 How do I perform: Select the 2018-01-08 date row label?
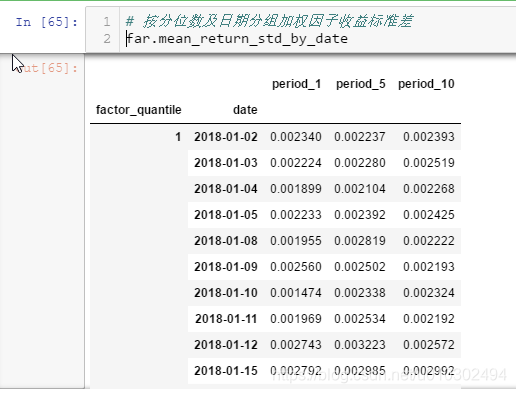click(226, 241)
